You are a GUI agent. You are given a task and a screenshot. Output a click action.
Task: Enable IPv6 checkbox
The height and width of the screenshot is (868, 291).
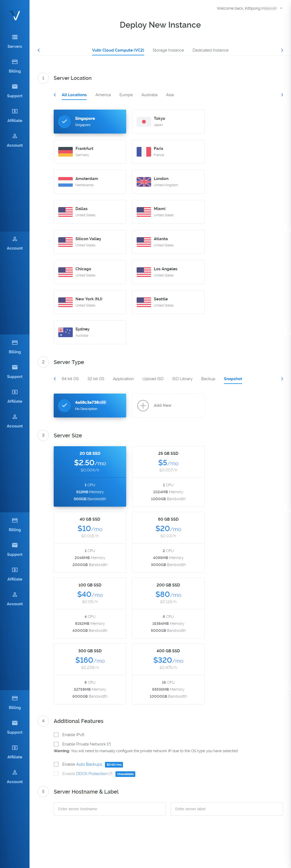(56, 734)
